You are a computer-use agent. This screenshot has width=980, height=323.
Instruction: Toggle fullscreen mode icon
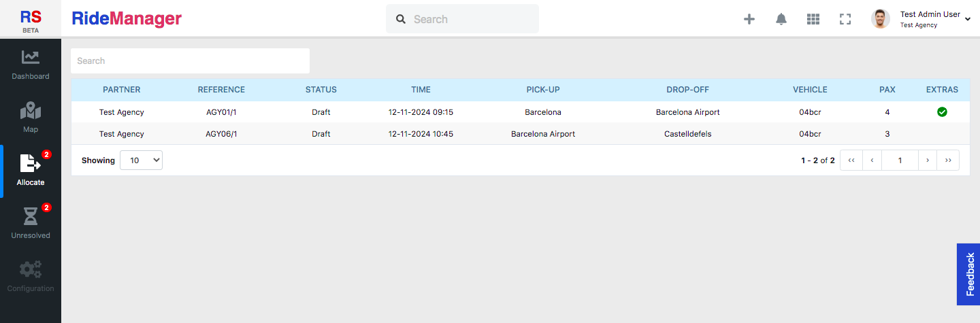pos(845,19)
